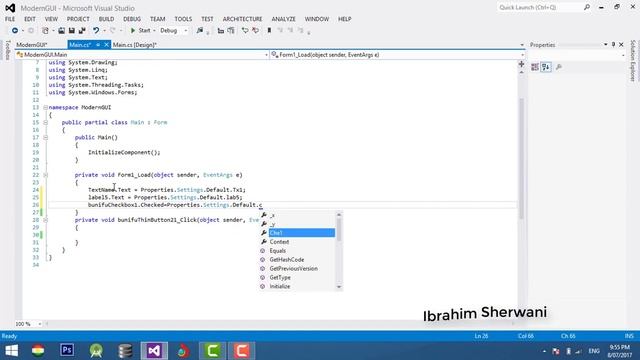Open the TEAM menu

coord(158,19)
